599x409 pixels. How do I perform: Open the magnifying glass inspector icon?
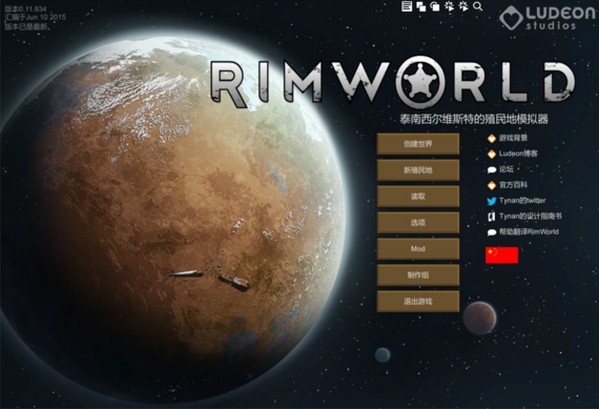coord(478,6)
